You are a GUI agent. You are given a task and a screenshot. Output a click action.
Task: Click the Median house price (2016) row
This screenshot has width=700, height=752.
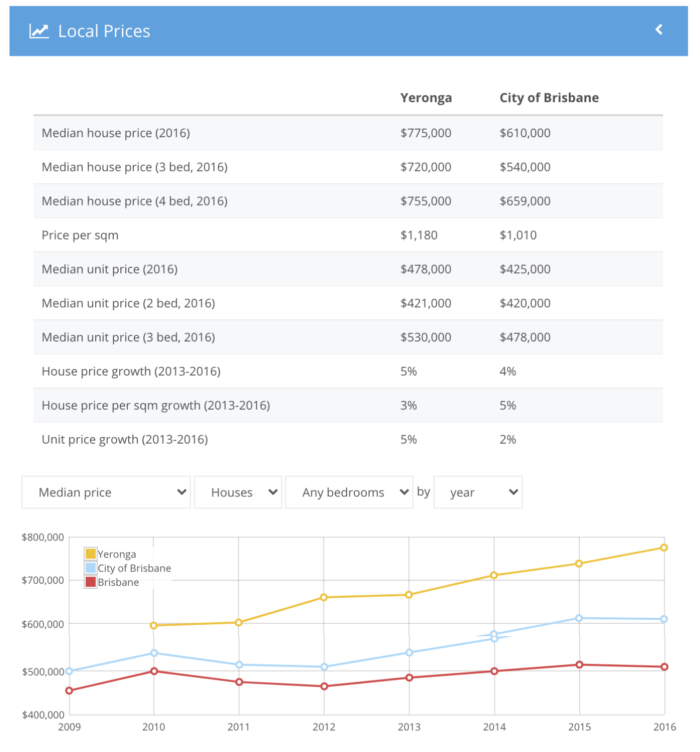348,133
